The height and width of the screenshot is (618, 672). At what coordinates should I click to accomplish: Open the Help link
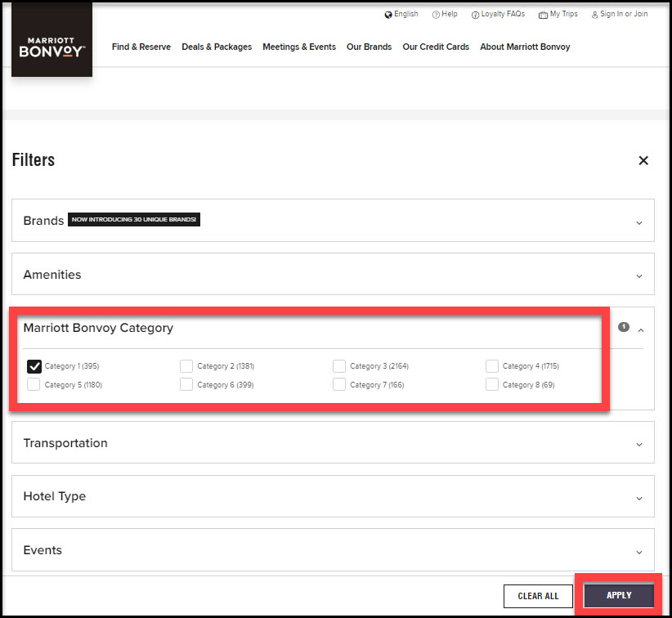[x=450, y=14]
